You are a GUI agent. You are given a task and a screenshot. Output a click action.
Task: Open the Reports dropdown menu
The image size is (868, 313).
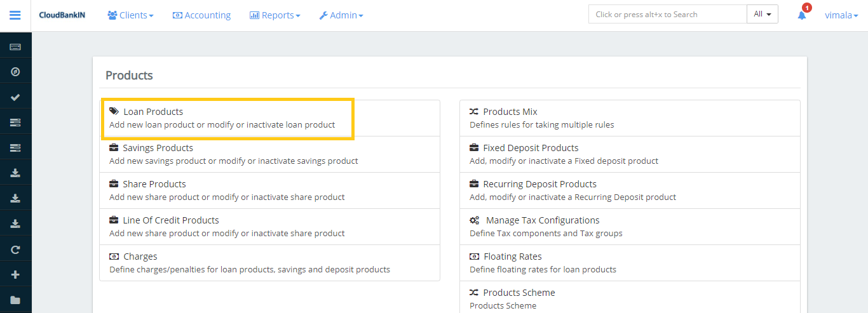[275, 15]
